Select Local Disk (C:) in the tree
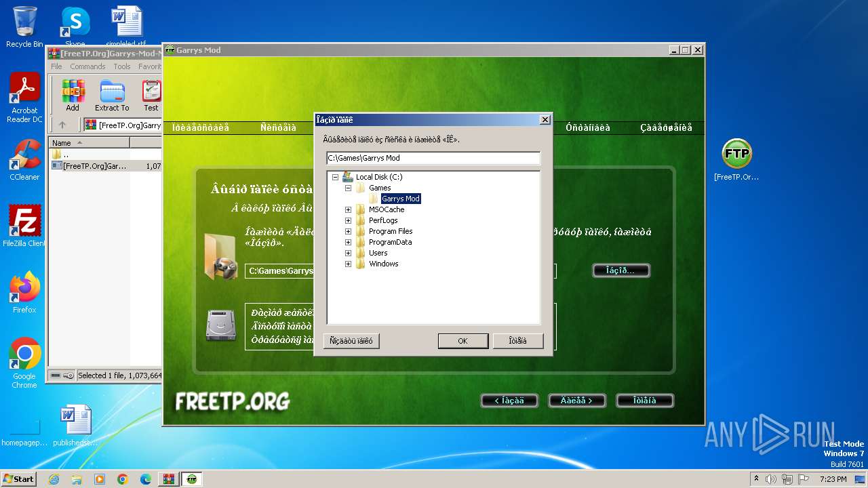Image resolution: width=868 pixels, height=488 pixels. (379, 177)
